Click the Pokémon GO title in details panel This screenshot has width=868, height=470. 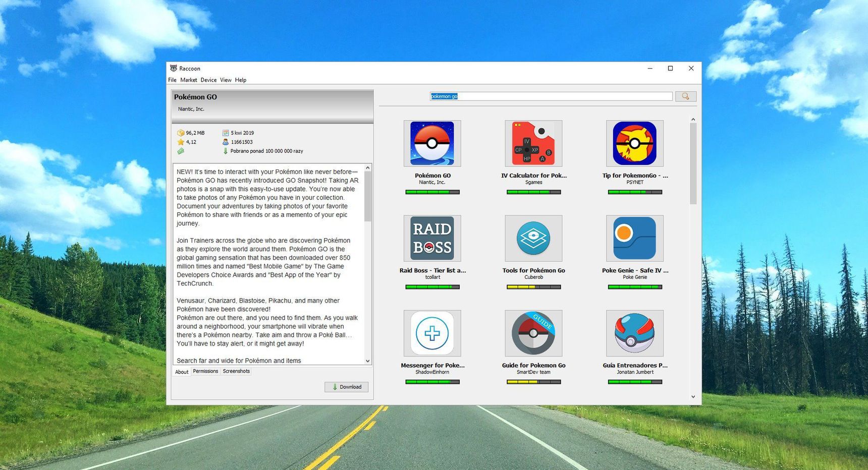pos(195,97)
